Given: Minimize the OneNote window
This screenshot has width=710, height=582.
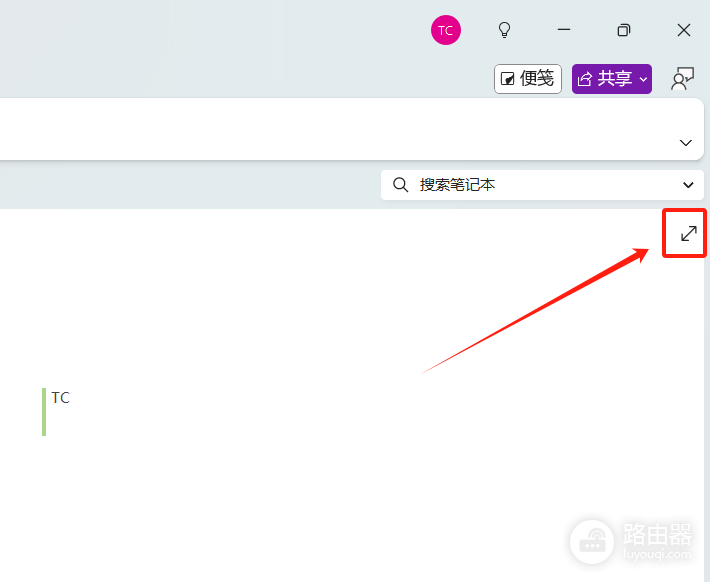Looking at the screenshot, I should click(564, 30).
